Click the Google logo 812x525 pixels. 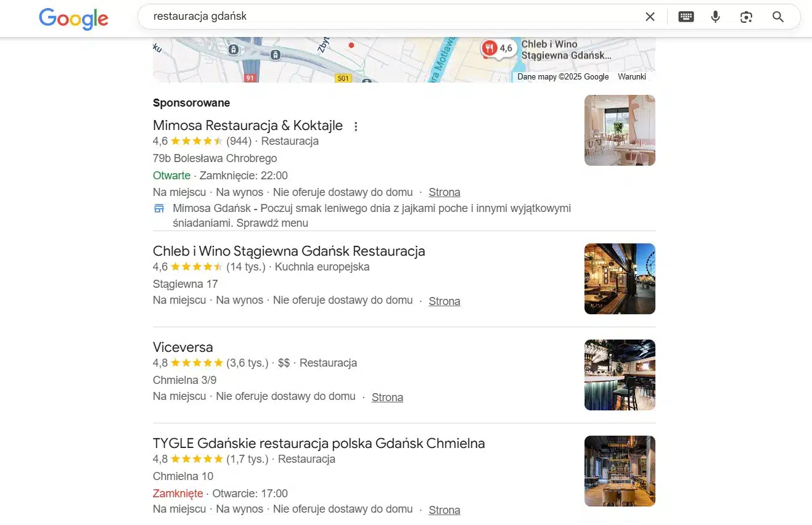point(73,18)
